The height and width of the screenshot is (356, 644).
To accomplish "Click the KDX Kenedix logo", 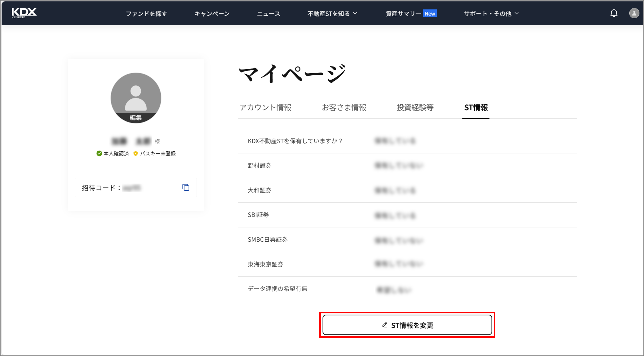I will coord(24,13).
